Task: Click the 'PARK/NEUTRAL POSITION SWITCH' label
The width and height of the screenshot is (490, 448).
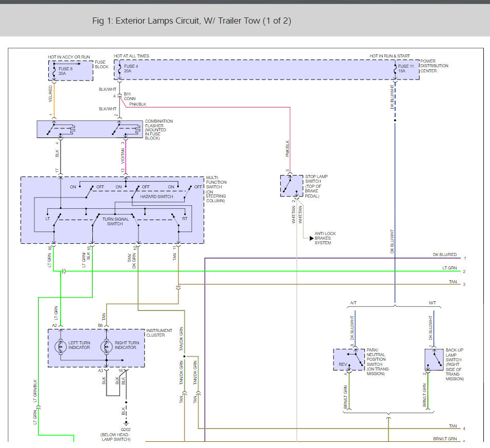Action: (378, 362)
